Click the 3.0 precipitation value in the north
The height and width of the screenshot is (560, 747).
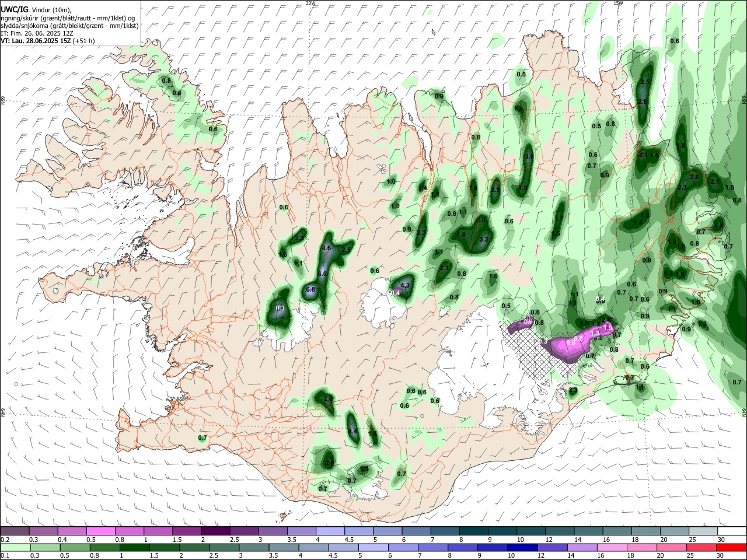coord(529,157)
